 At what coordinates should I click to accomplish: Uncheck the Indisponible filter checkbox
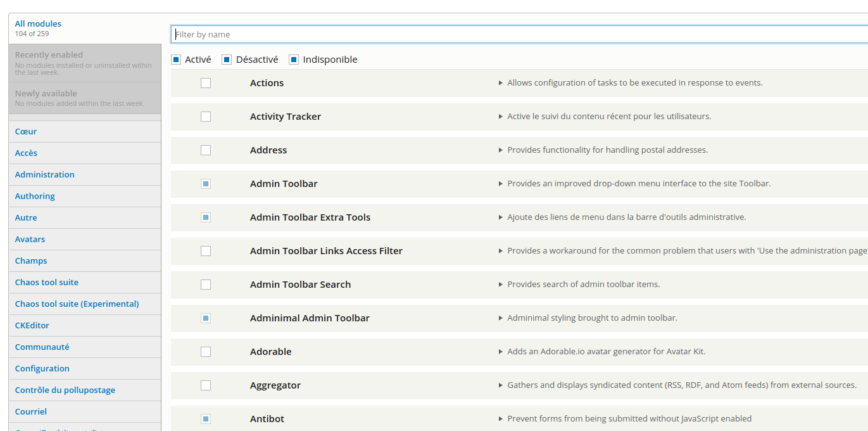(x=294, y=60)
